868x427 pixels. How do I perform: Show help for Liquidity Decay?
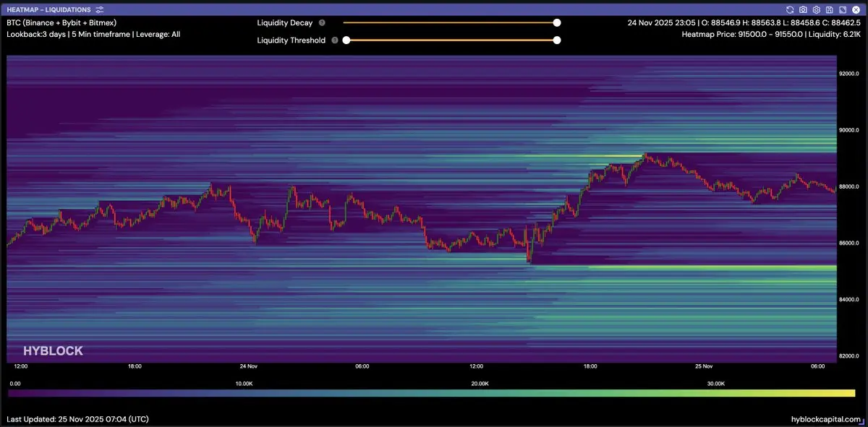tap(322, 23)
